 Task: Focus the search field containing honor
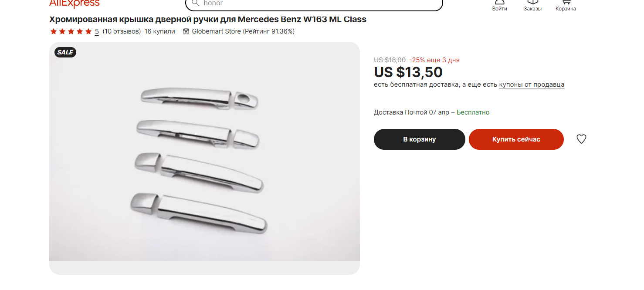click(x=314, y=3)
